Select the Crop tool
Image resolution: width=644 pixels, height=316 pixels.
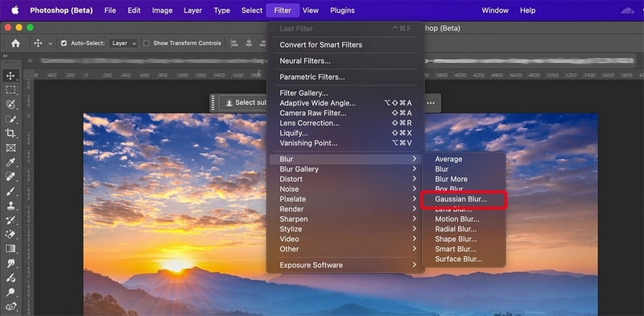coord(10,133)
